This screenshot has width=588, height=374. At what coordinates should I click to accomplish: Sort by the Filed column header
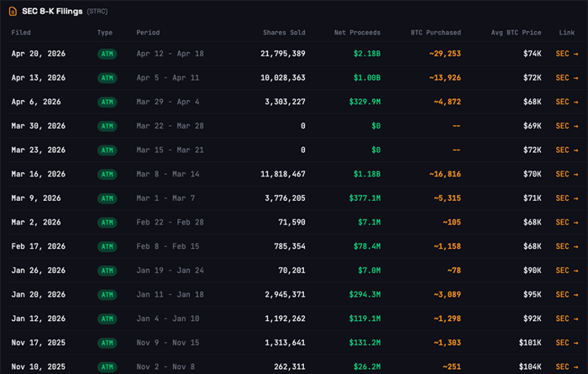coord(21,33)
